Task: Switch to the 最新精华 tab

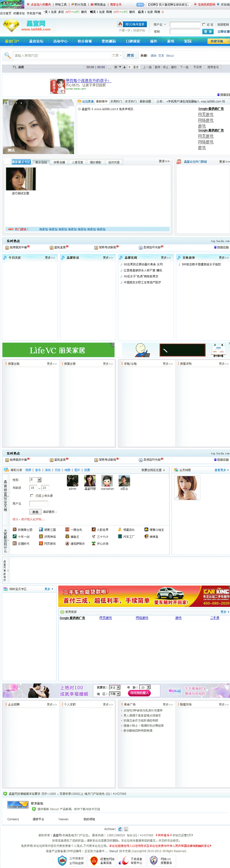Action: click(x=102, y=102)
